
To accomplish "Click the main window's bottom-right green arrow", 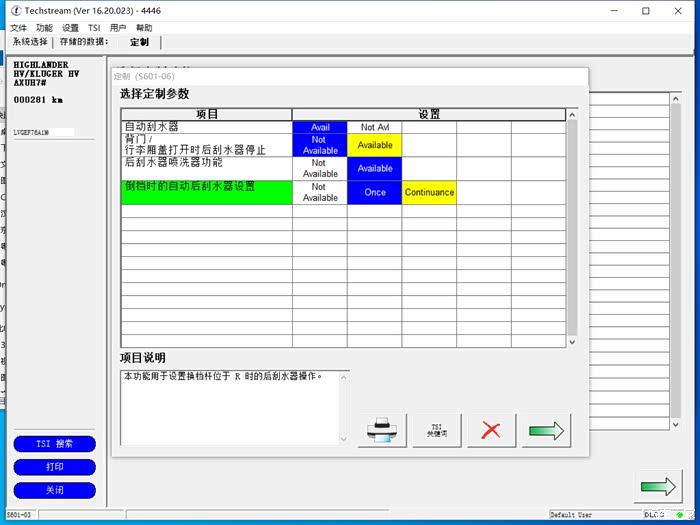I will click(657, 486).
